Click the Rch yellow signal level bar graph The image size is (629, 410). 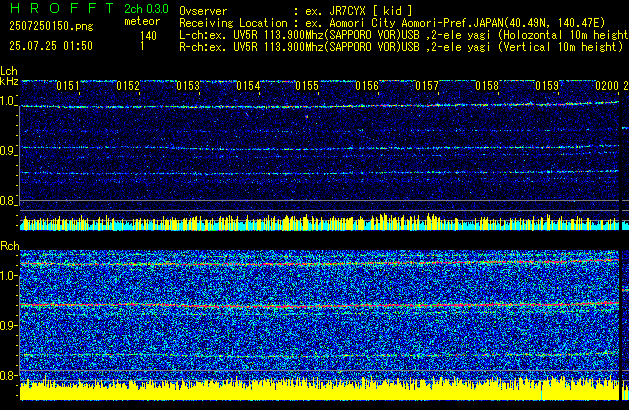click(x=319, y=389)
